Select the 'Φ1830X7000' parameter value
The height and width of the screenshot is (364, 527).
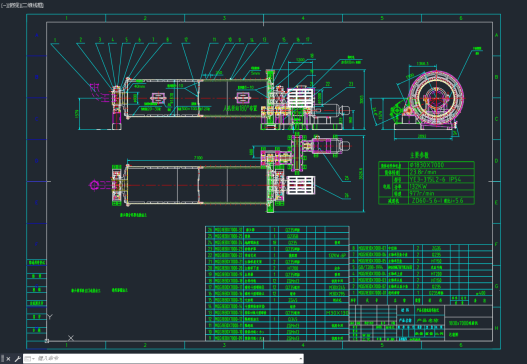427,165
